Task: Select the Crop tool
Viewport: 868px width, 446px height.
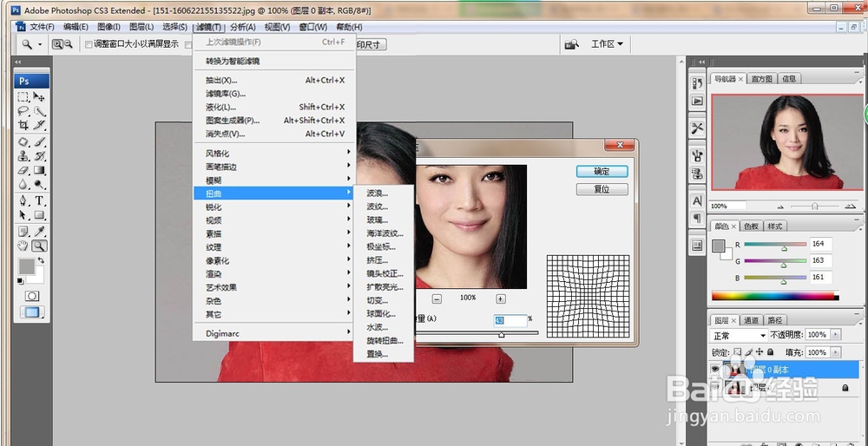Action: tap(23, 124)
